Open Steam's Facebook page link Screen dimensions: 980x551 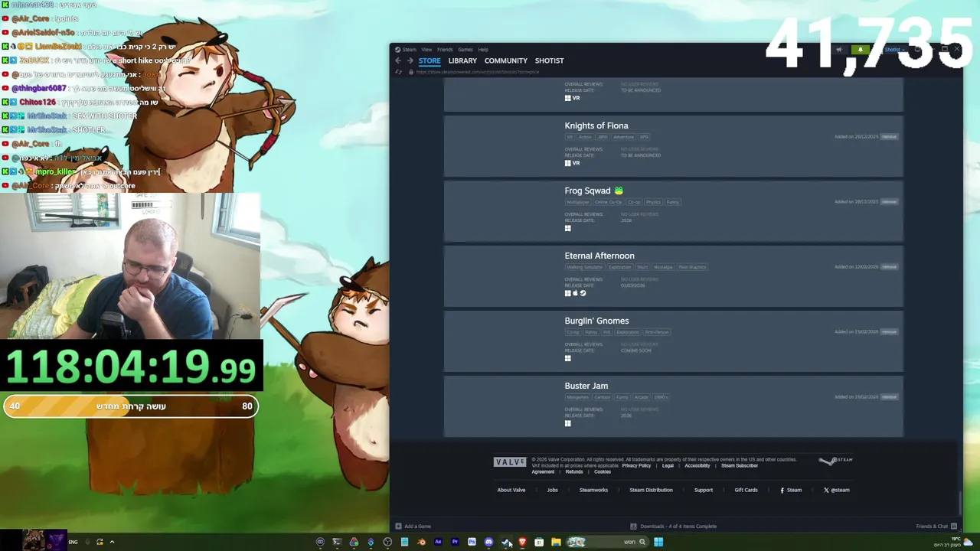[x=791, y=490]
